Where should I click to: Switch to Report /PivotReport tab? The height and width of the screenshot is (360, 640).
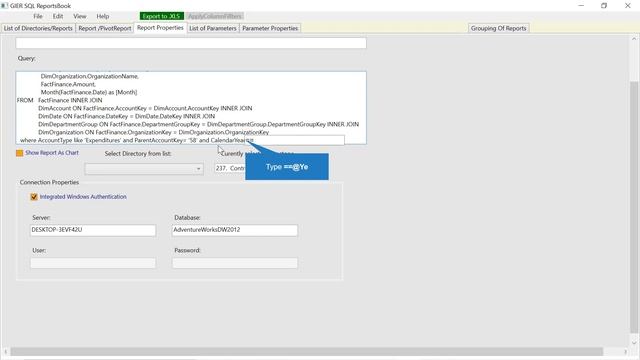105,28
